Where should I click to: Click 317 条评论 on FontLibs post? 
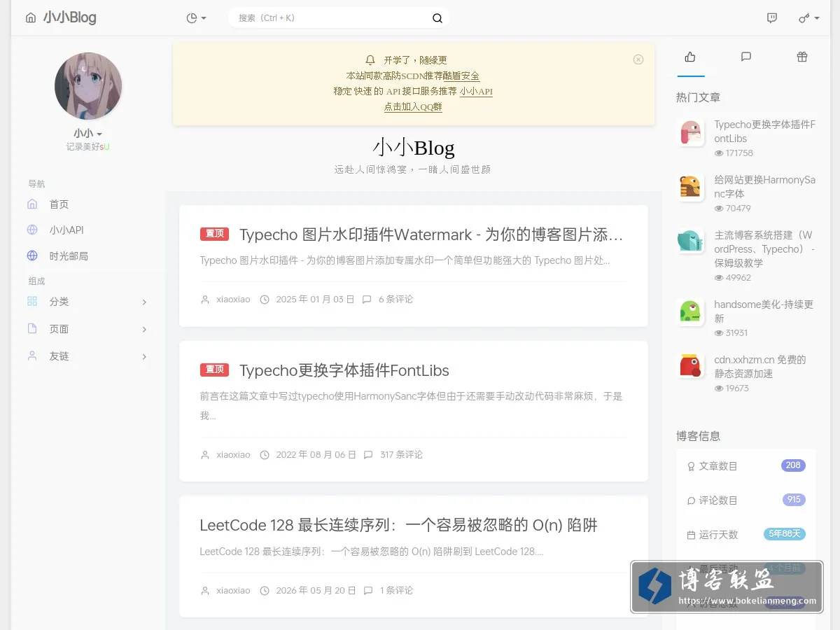[401, 454]
